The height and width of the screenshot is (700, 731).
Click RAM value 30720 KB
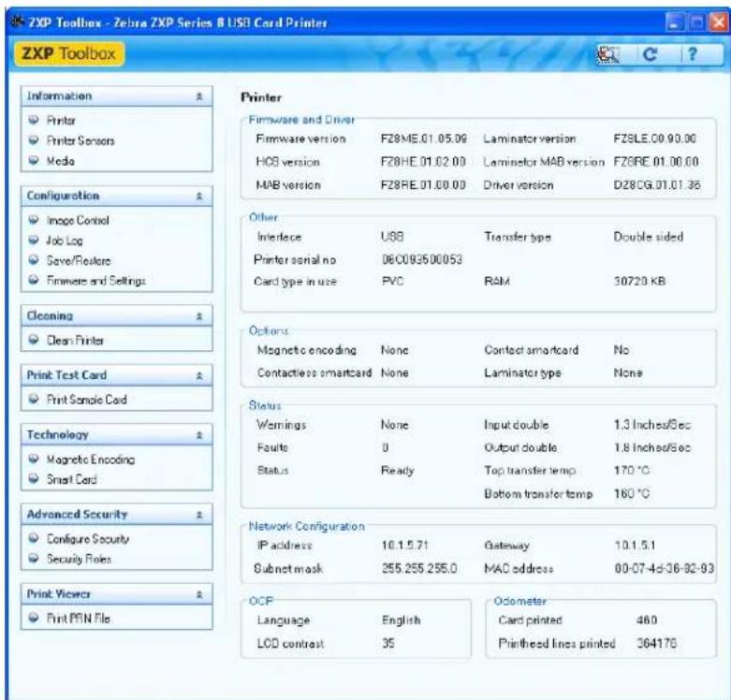(639, 281)
